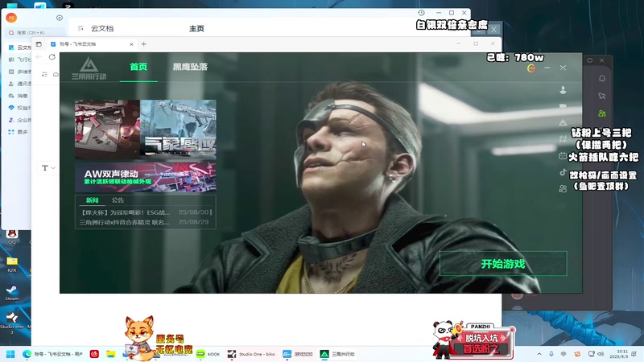The width and height of the screenshot is (644, 362).
Task: Click the hashtag icon in launcher sidebar
Action: point(563,138)
